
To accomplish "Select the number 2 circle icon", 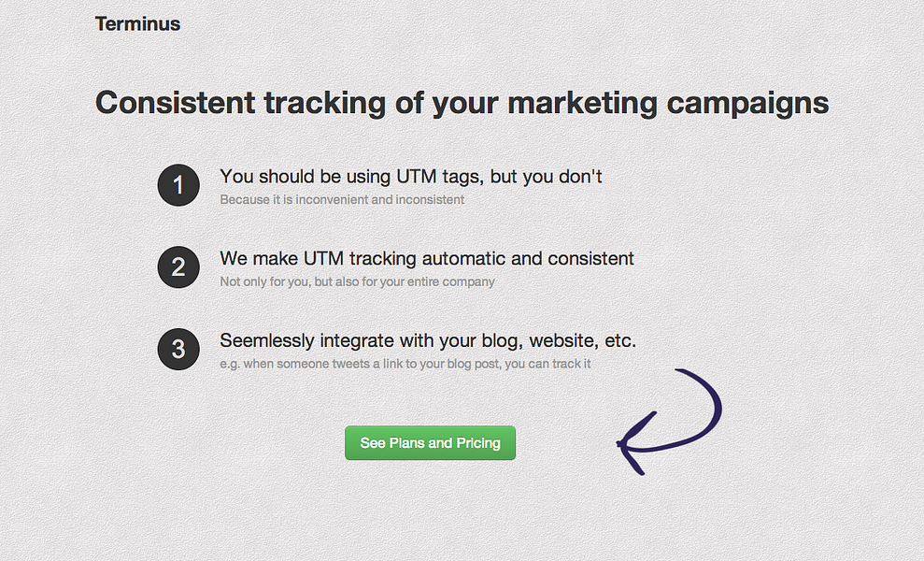I will tap(178, 267).
